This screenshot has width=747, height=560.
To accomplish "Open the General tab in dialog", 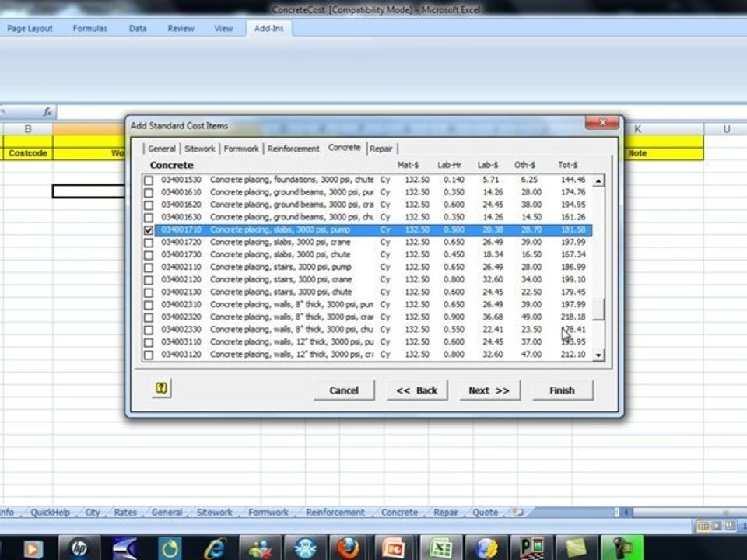I will point(162,149).
